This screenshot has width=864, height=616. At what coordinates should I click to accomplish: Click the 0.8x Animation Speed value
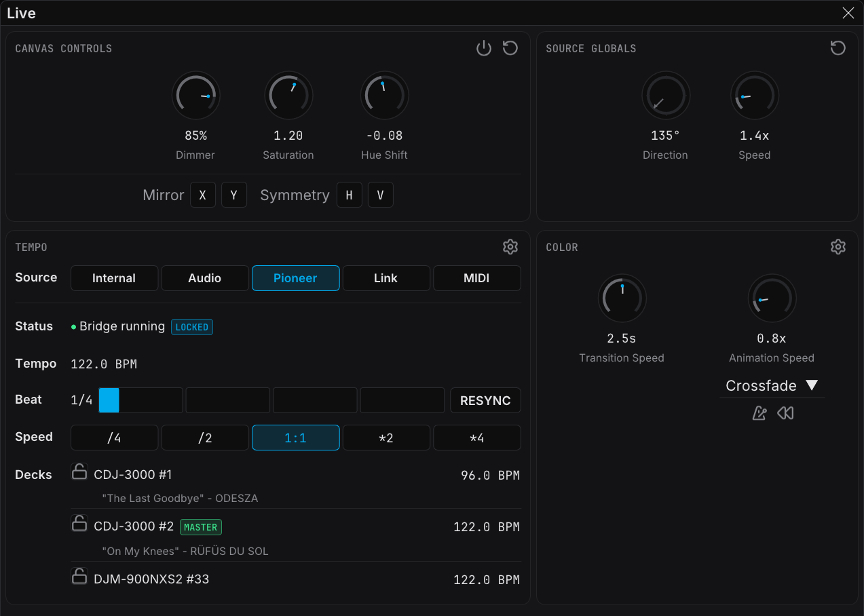point(772,339)
